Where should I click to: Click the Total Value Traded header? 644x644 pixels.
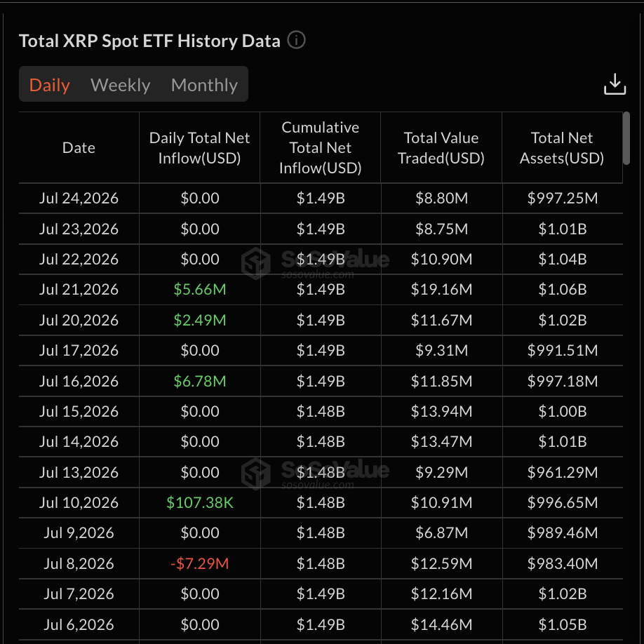pyautogui.click(x=441, y=148)
